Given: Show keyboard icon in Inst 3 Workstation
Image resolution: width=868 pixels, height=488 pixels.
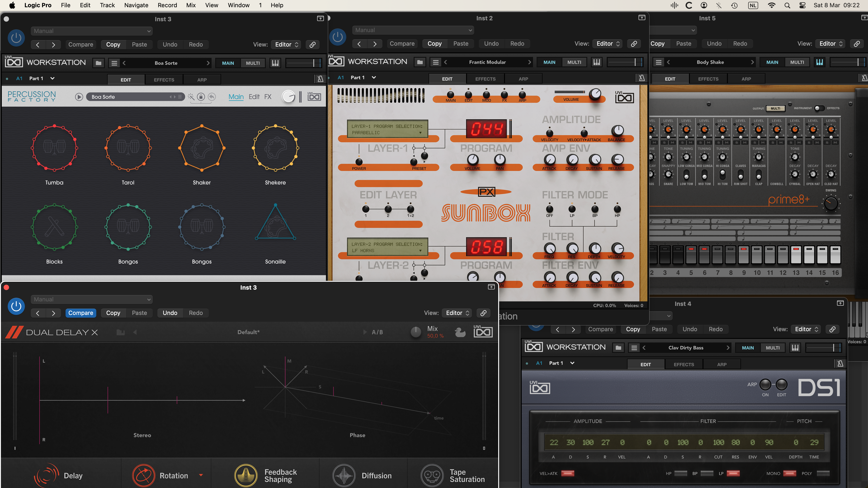Looking at the screenshot, I should point(275,63).
